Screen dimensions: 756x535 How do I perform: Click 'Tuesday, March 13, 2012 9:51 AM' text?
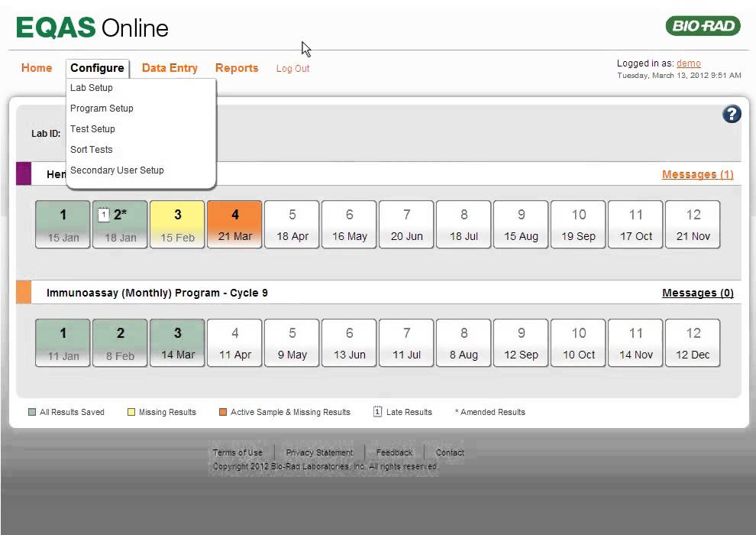point(680,75)
